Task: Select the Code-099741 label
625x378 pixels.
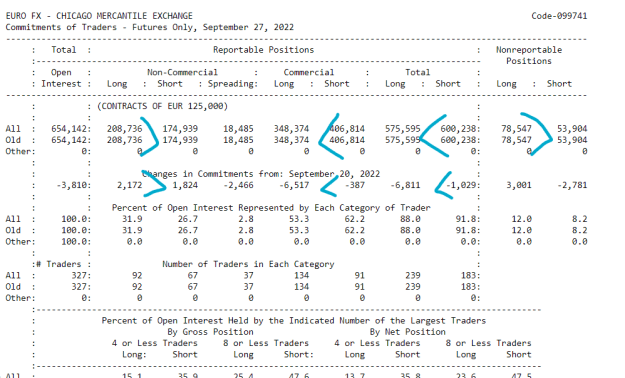Action: 559,16
